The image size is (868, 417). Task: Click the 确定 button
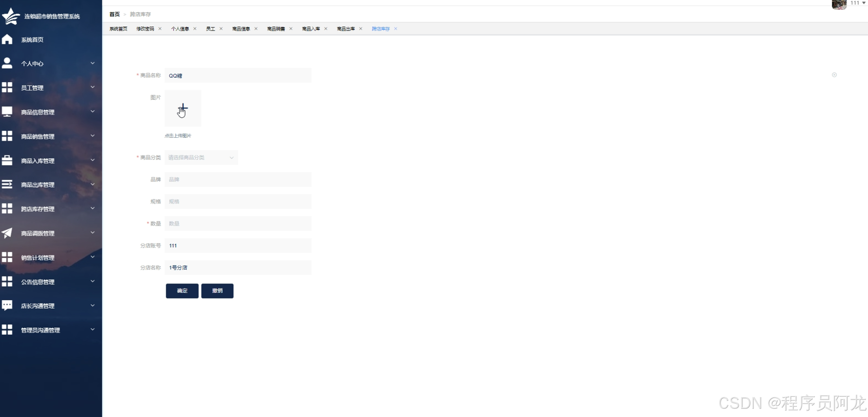(182, 291)
